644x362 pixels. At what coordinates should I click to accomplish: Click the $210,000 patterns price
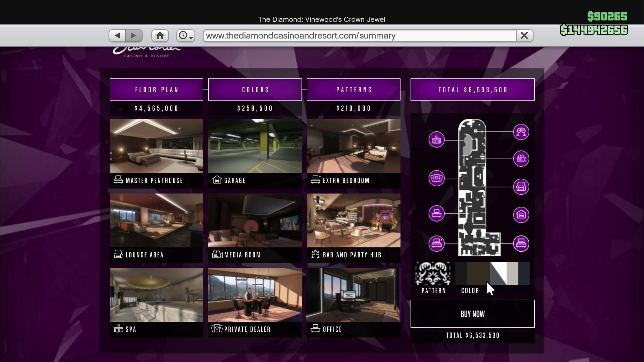tap(354, 108)
